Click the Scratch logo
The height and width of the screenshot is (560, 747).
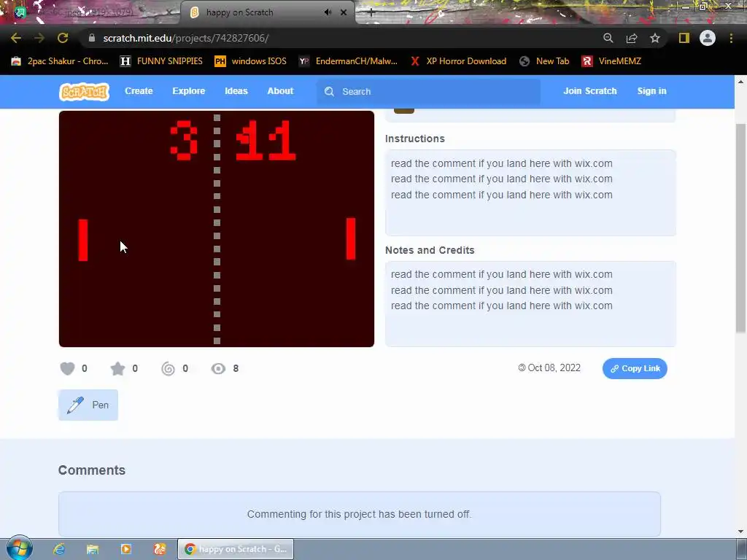pyautogui.click(x=85, y=91)
